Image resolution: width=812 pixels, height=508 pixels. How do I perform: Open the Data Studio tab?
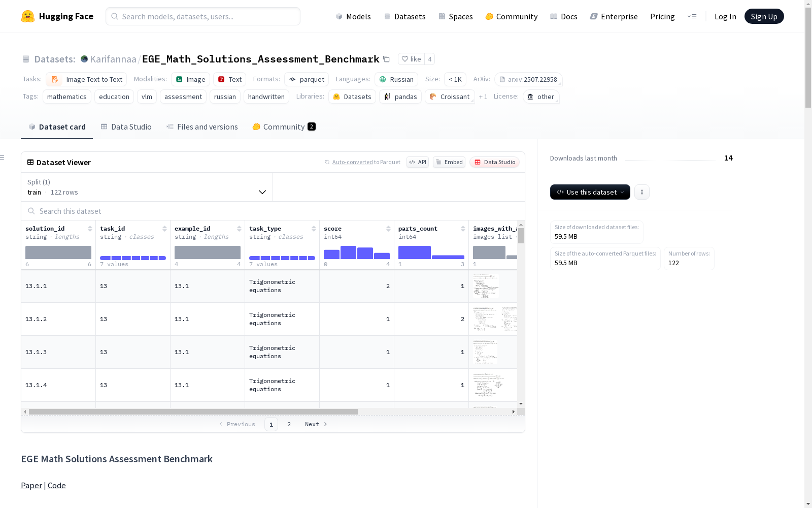(x=126, y=127)
